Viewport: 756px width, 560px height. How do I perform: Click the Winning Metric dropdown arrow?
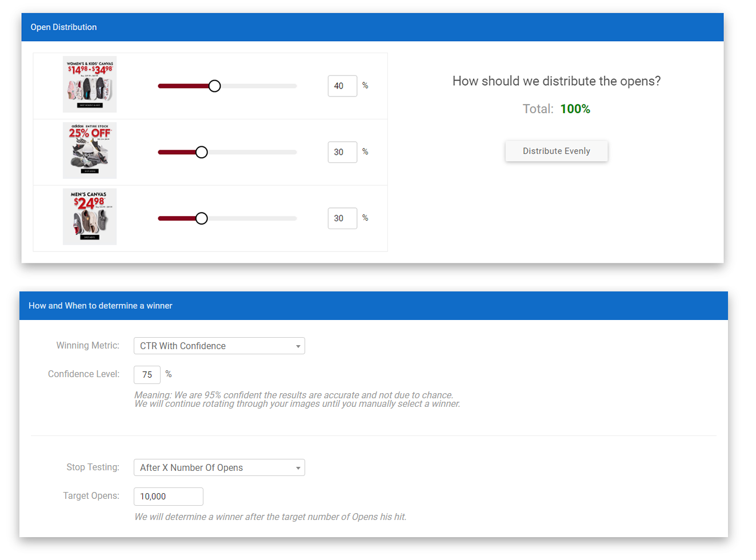[298, 346]
